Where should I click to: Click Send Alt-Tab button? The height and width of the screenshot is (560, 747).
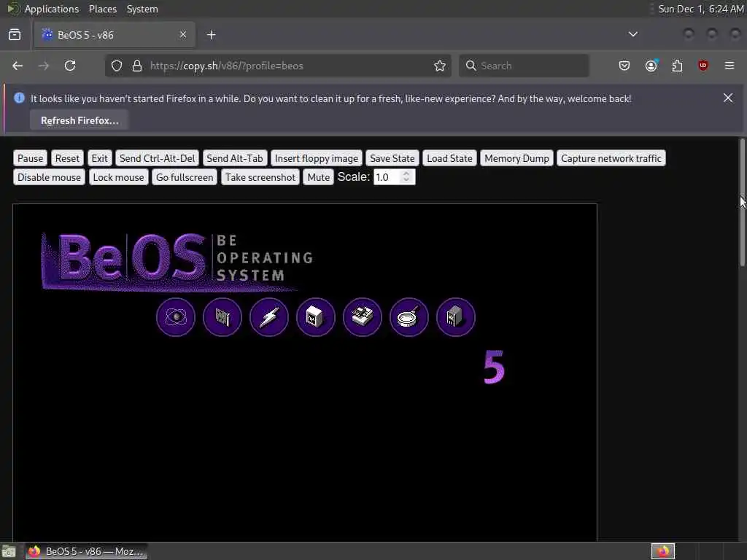(x=235, y=158)
